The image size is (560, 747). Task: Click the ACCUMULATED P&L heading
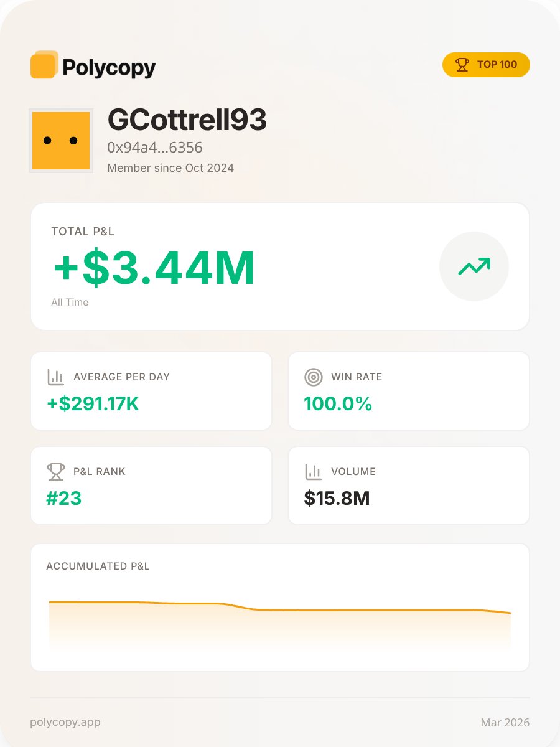pos(98,566)
